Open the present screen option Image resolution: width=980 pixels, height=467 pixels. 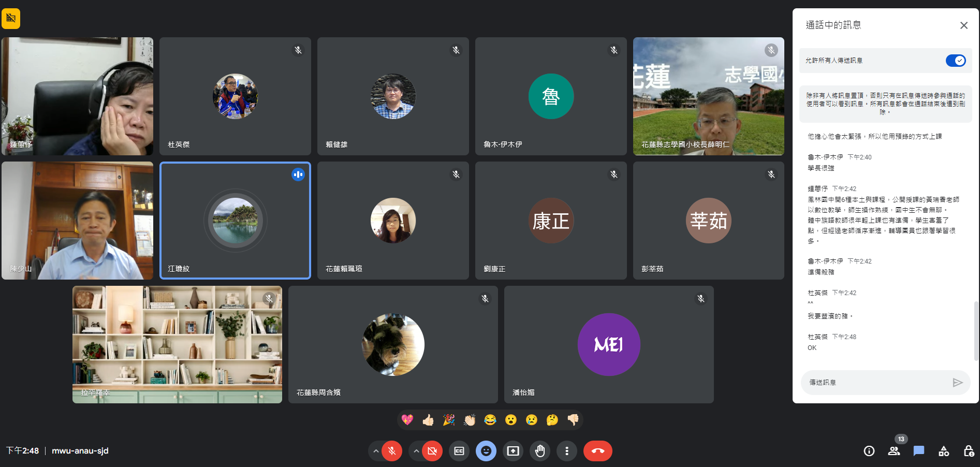click(513, 451)
